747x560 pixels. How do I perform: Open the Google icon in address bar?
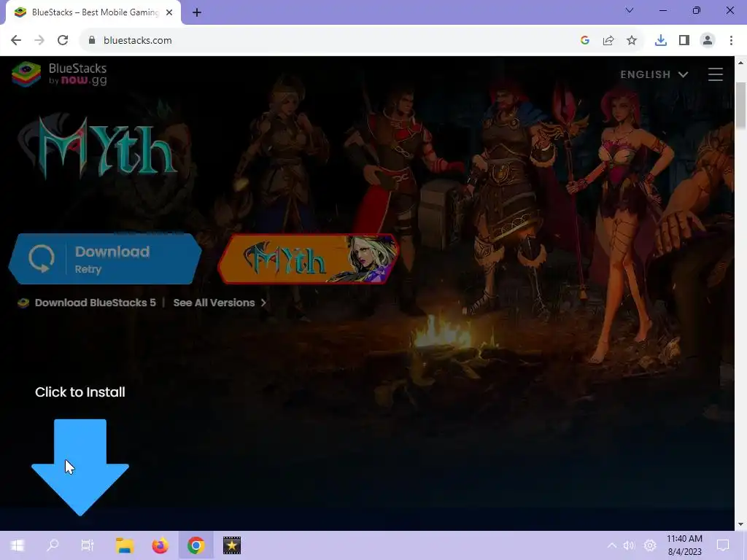click(585, 41)
